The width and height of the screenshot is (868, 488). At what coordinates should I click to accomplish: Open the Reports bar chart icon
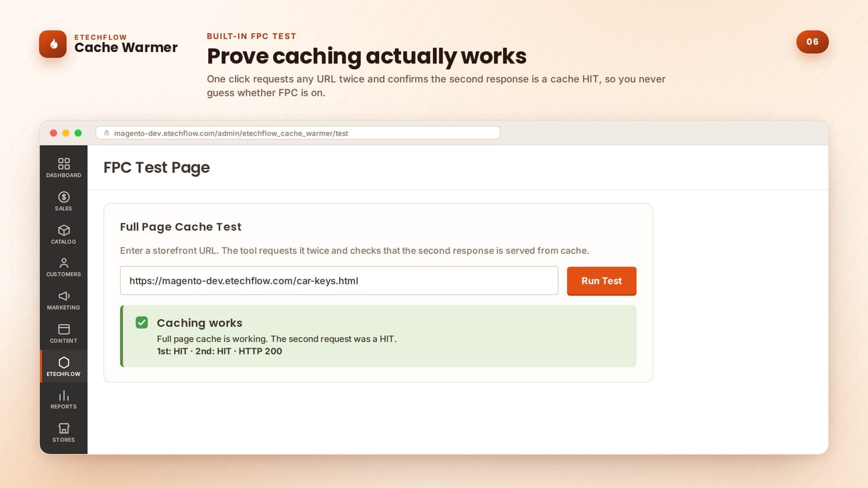click(63, 395)
